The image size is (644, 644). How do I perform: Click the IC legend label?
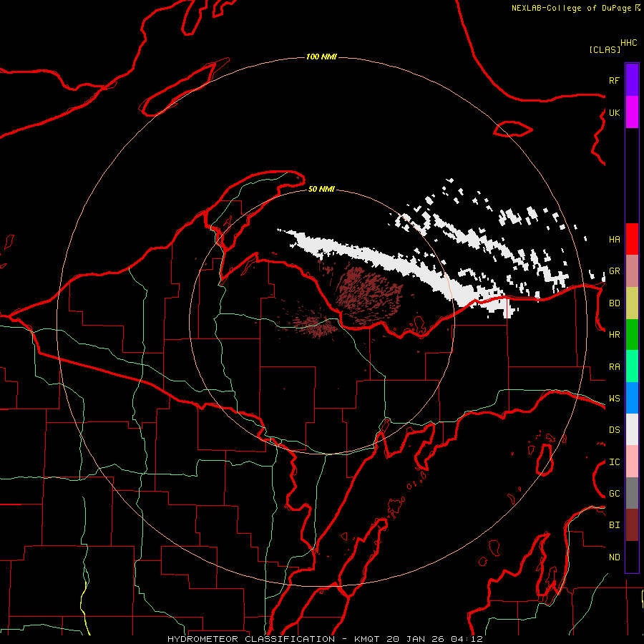tap(614, 462)
